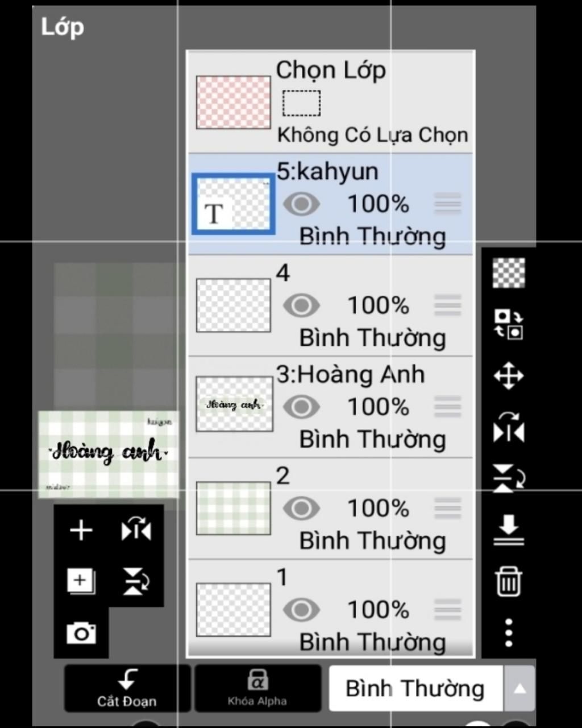Viewport: 582px width, 728px height.
Task: Select the move/transform arrows icon
Action: pyautogui.click(x=508, y=375)
